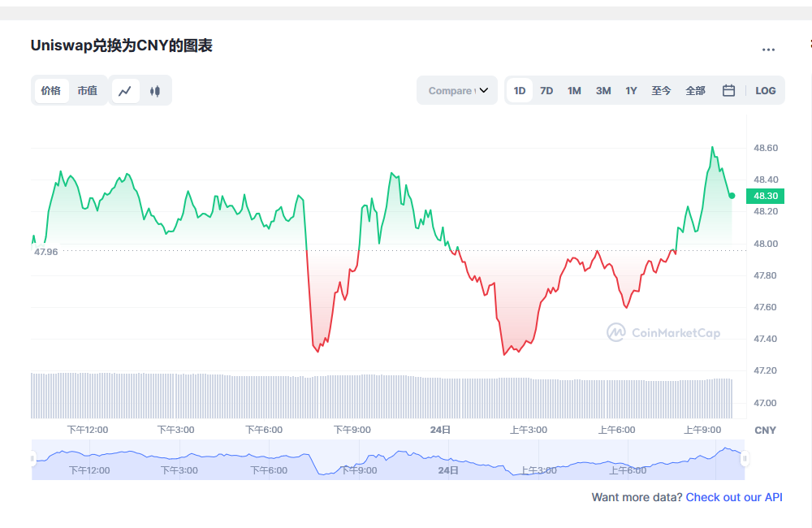The height and width of the screenshot is (528, 812).
Task: Click the CNY currency axis label
Action: click(x=766, y=431)
